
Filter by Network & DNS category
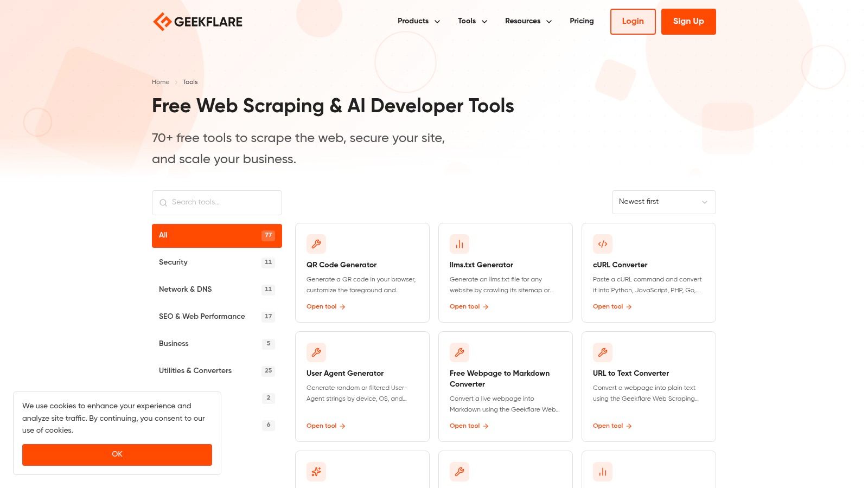217,290
